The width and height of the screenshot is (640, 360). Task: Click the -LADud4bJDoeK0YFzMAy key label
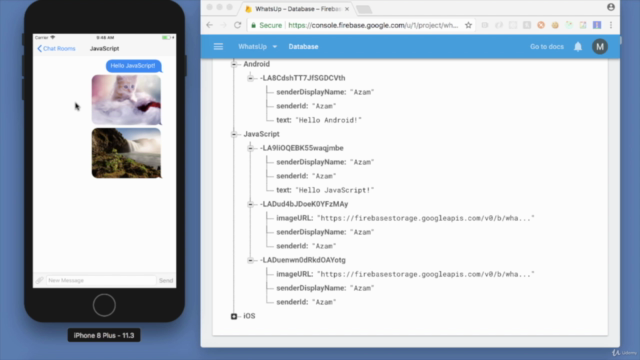coord(304,204)
